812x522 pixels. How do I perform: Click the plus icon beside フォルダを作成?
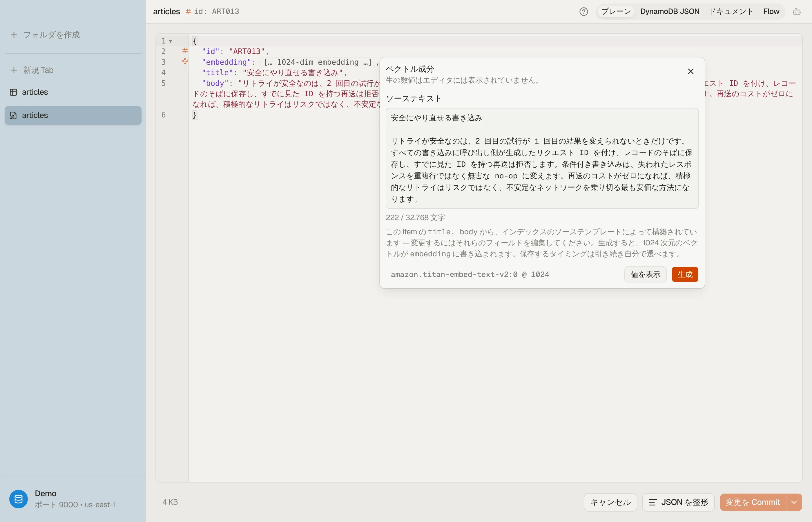point(14,35)
